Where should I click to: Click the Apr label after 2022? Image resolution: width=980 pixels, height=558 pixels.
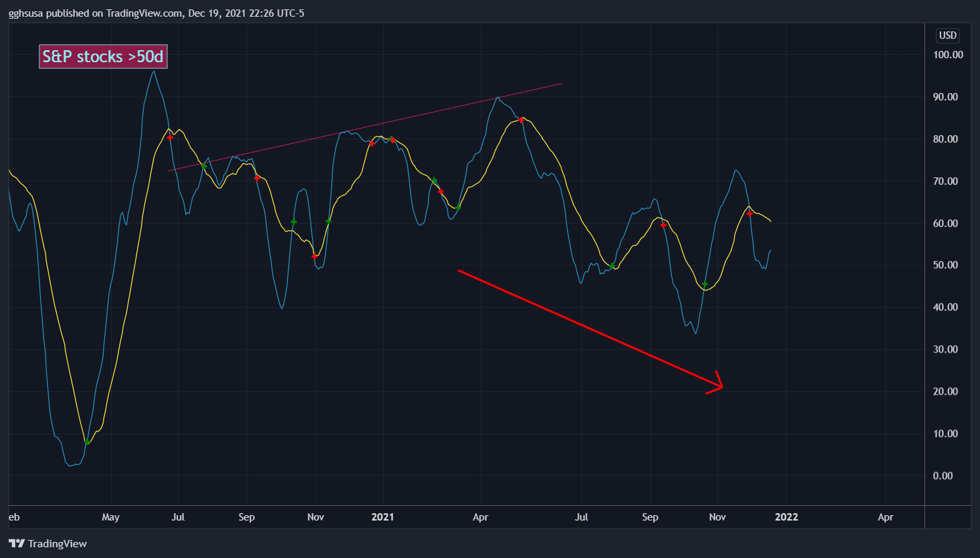pyautogui.click(x=886, y=517)
